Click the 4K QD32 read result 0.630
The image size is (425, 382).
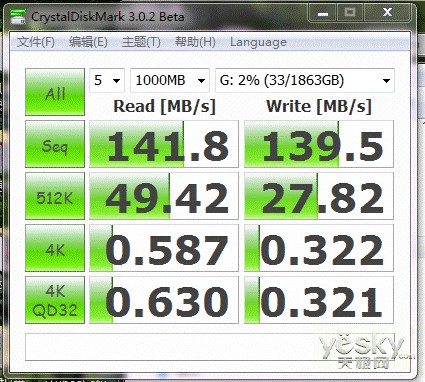164,300
